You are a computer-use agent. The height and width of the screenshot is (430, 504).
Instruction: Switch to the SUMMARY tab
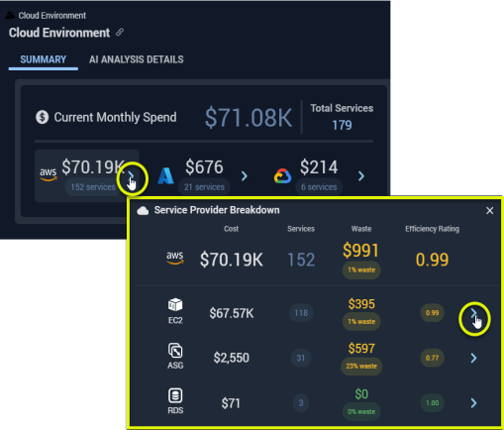coord(44,59)
